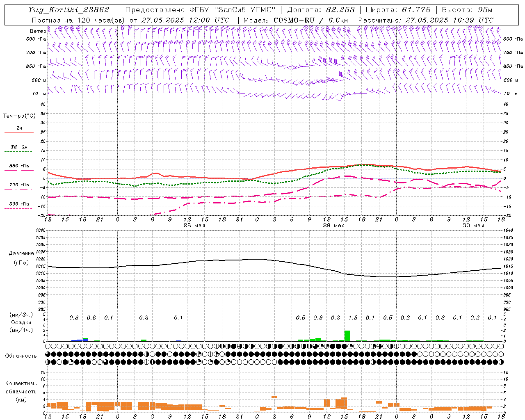The height and width of the screenshot is (420, 525).
Task: Click the red 2м legend line sample
Action: (19, 132)
